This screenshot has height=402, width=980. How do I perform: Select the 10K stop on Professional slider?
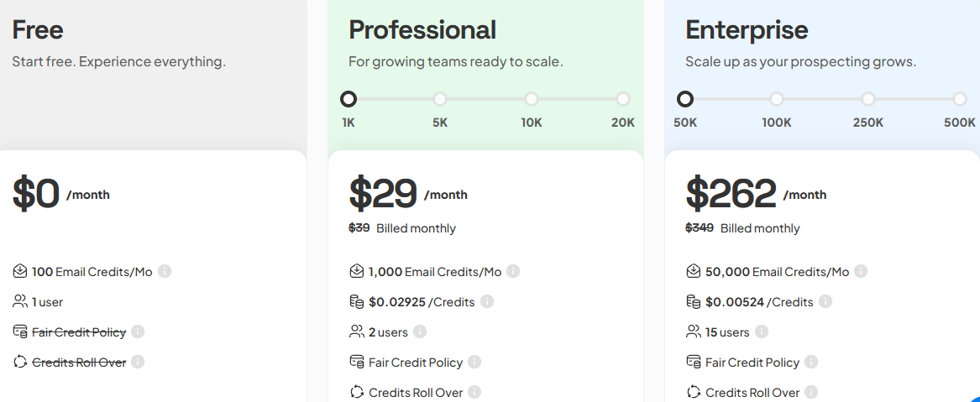pyautogui.click(x=532, y=99)
